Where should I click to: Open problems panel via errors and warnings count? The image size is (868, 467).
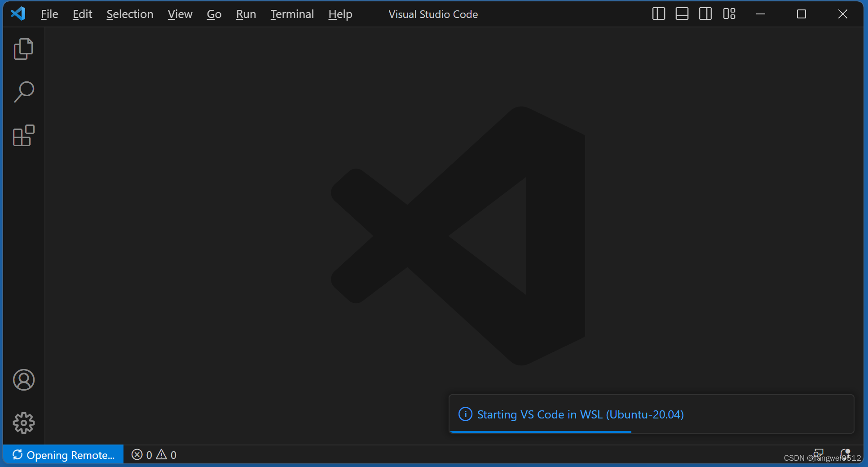[154, 455]
